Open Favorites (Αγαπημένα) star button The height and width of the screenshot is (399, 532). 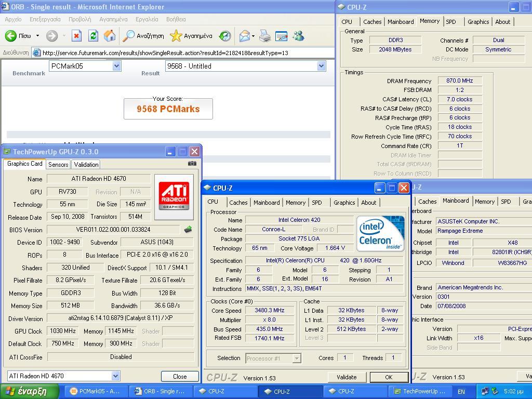[x=191, y=36]
